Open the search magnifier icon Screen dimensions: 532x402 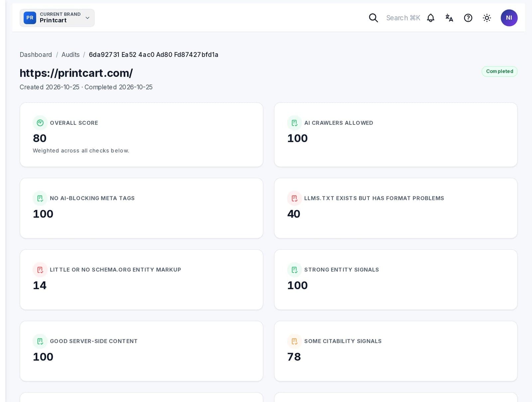373,18
